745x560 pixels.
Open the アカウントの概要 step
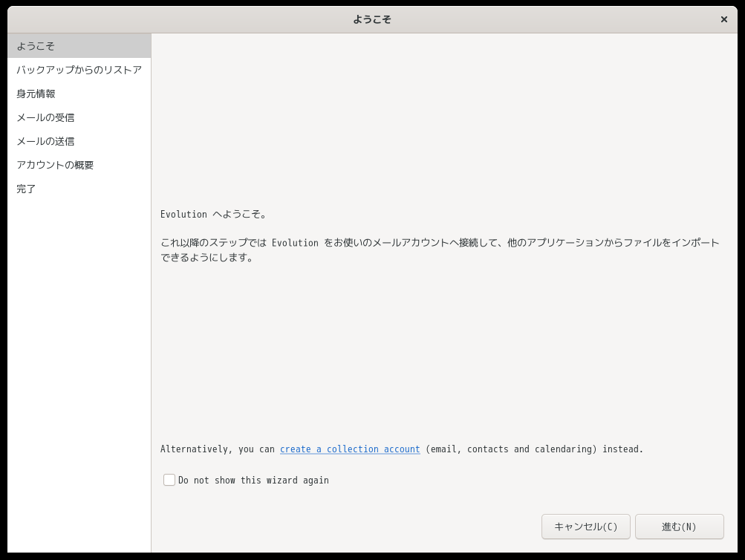click(79, 165)
